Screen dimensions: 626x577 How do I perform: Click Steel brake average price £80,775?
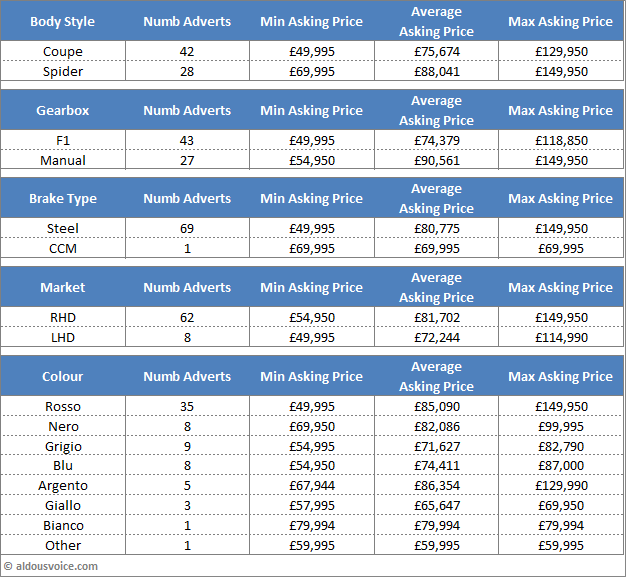[436, 228]
